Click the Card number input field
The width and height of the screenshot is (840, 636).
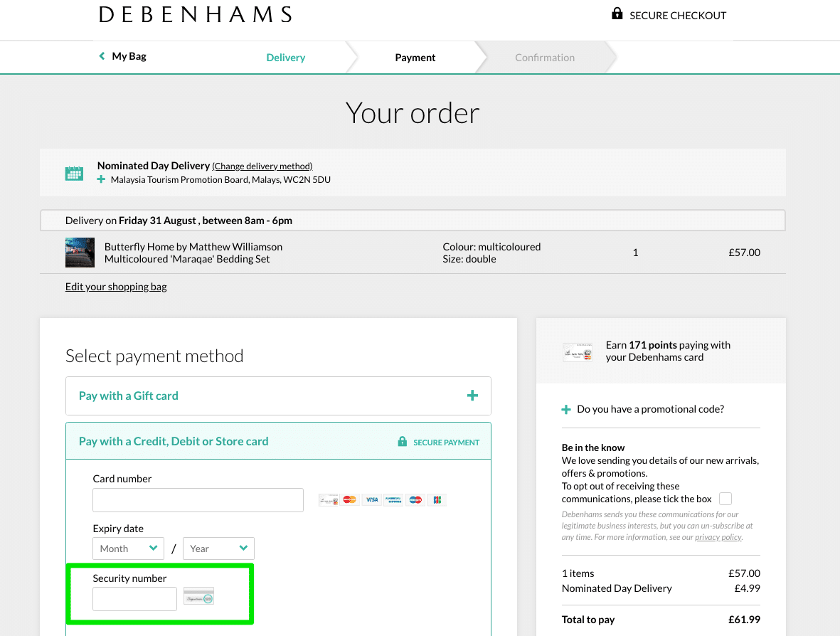pyautogui.click(x=198, y=500)
